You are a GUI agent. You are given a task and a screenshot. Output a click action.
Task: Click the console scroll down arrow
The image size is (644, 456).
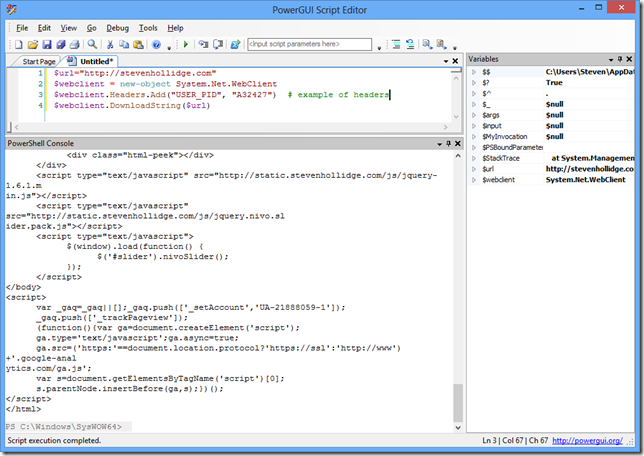458,428
